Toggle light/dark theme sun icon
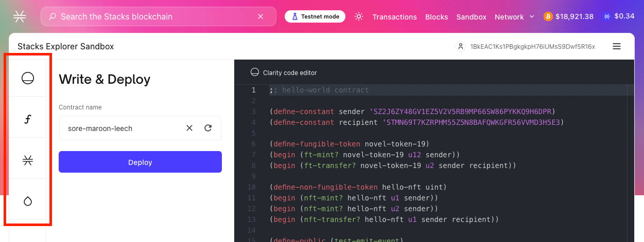 click(x=359, y=16)
